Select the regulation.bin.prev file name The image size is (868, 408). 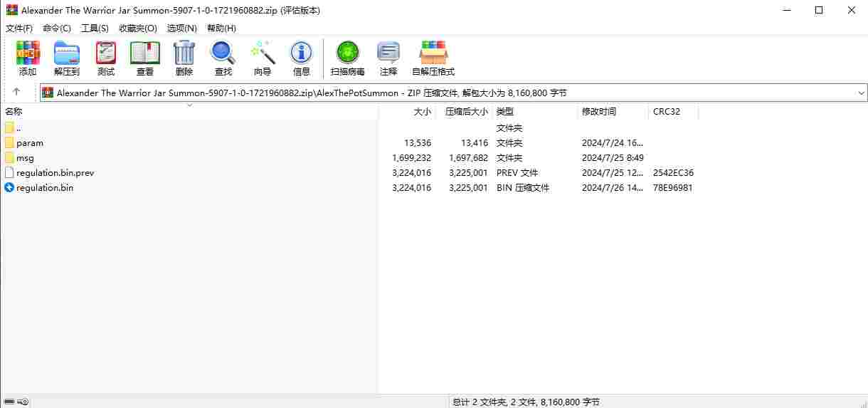pos(55,172)
